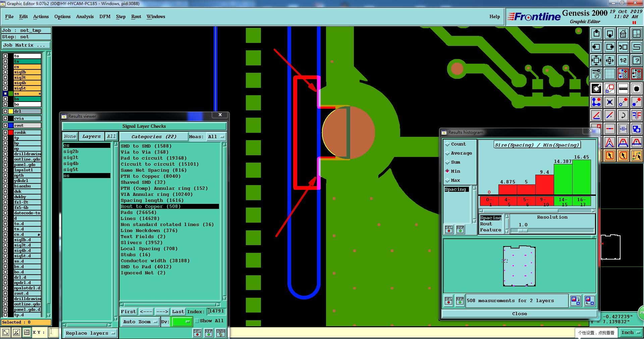Click the previous view undo icon
This screenshot has height=339, width=644.
[x=623, y=47]
